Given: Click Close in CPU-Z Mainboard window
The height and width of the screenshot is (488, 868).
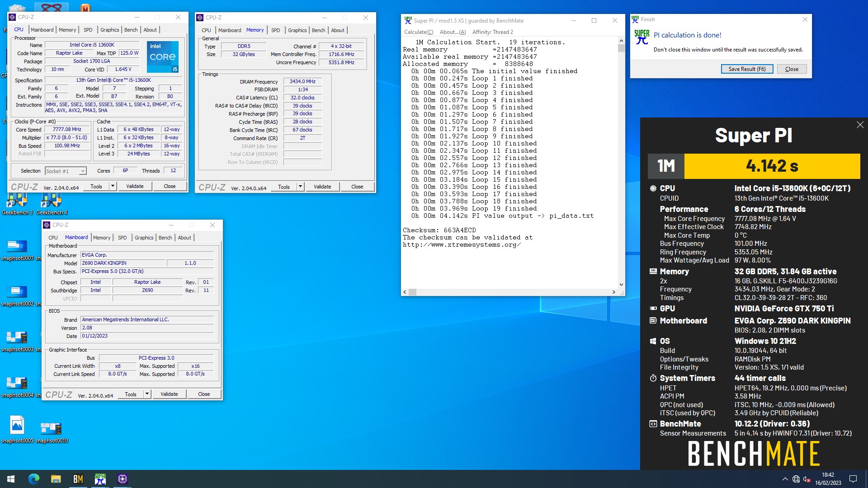Looking at the screenshot, I should [204, 394].
